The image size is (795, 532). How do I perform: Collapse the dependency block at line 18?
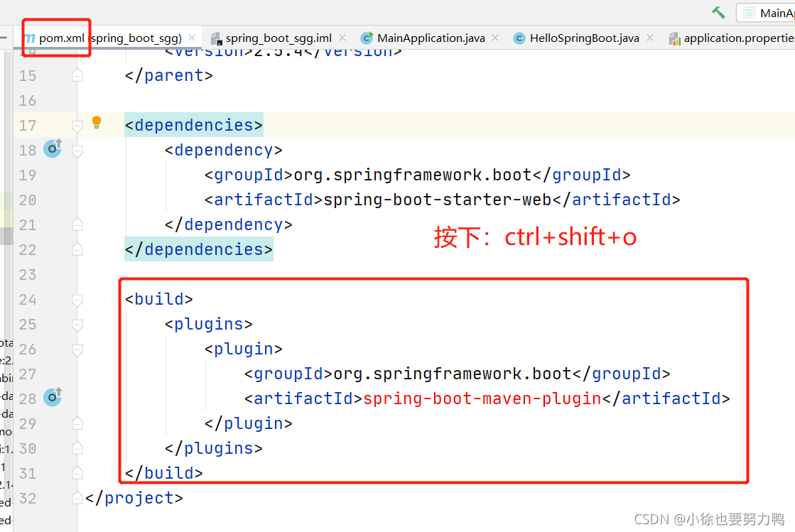click(x=77, y=151)
